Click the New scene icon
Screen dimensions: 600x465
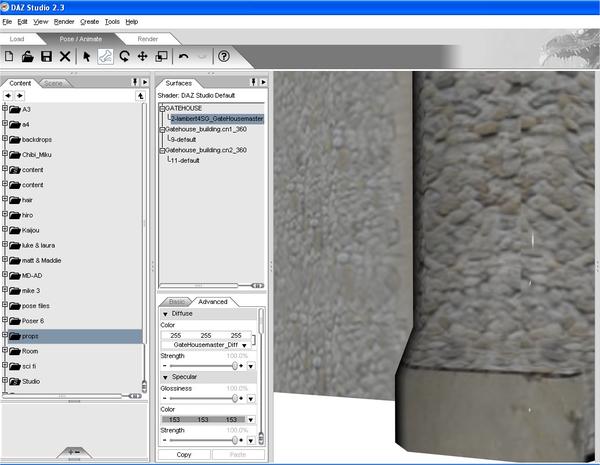pos(9,57)
